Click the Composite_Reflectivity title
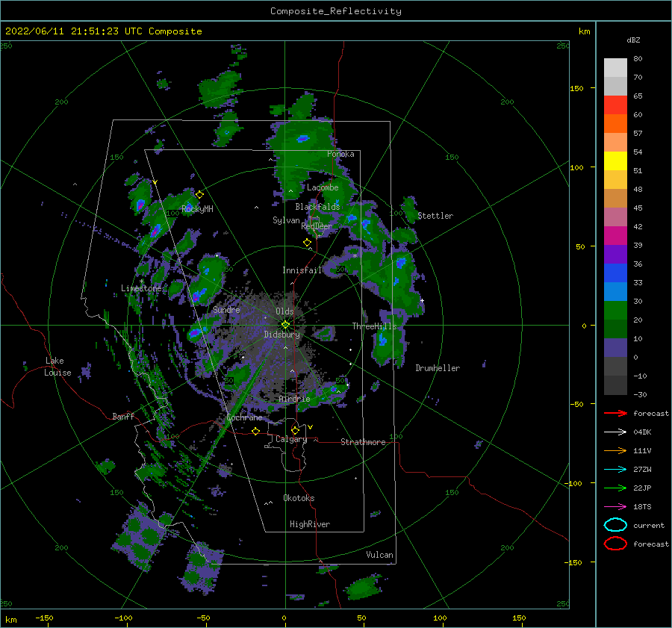Image resolution: width=672 pixels, height=628 pixels. pos(336,11)
